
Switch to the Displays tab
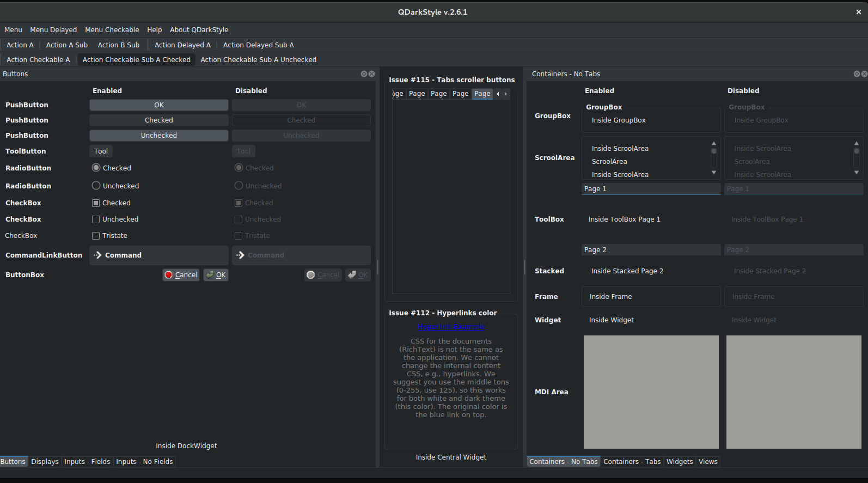point(45,462)
